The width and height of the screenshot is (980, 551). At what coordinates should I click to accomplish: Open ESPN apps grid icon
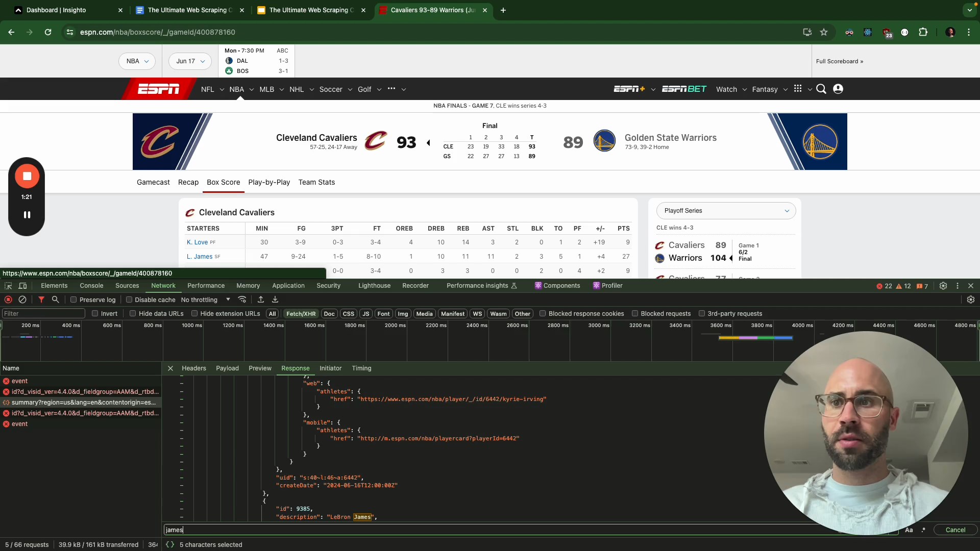[798, 89]
